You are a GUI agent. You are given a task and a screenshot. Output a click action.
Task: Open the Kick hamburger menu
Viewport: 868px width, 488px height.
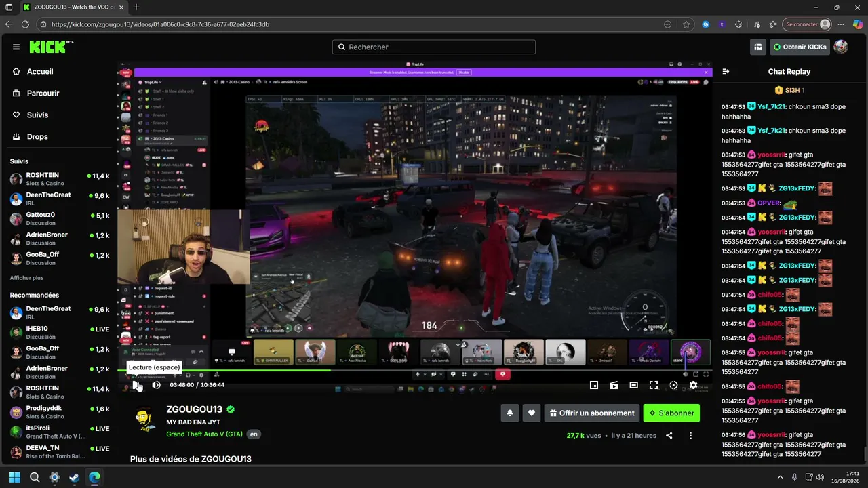16,47
